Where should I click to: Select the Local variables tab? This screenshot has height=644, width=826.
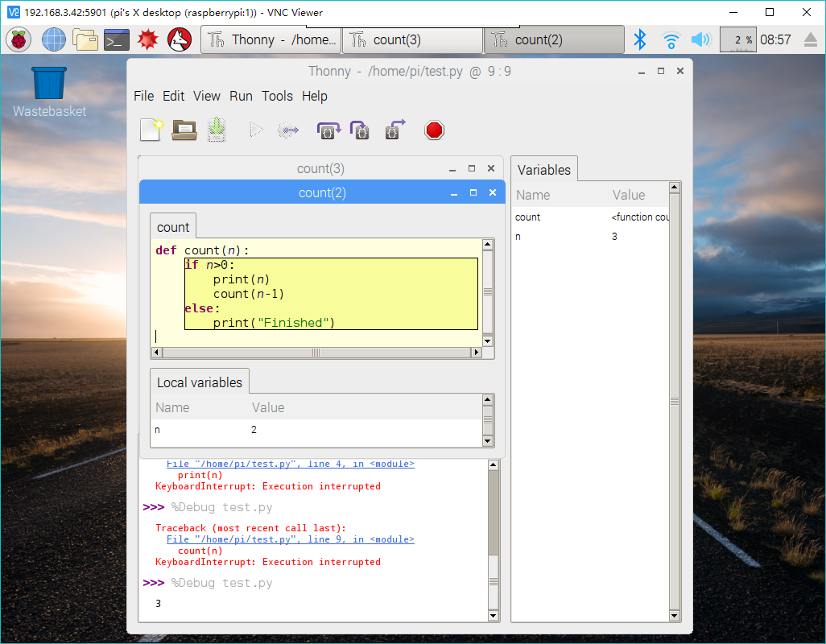click(x=200, y=382)
